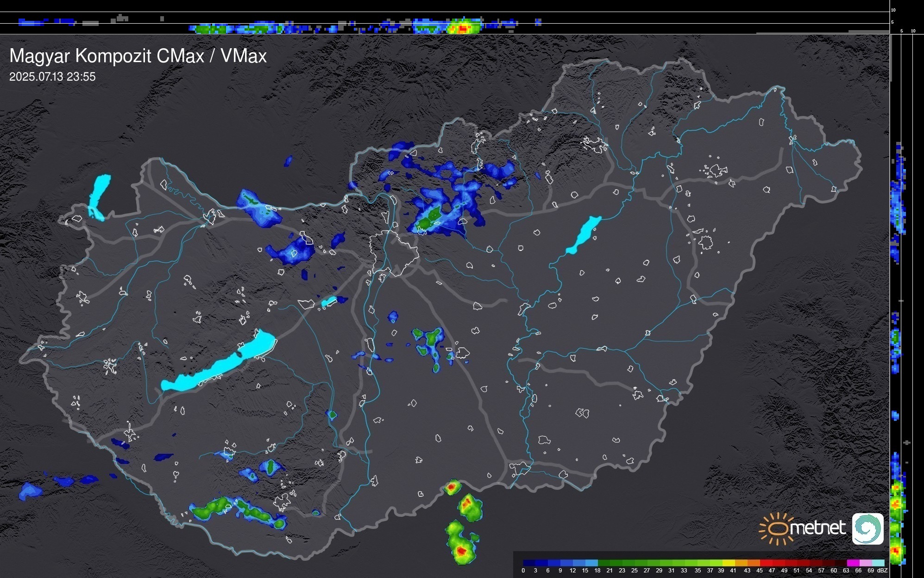Click the right side vertical cross-section red echo
The height and width of the screenshot is (578, 924).
(896, 551)
